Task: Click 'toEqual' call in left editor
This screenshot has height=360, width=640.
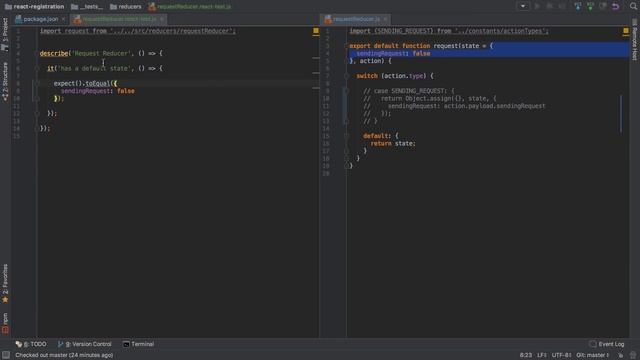Action: coord(98,83)
